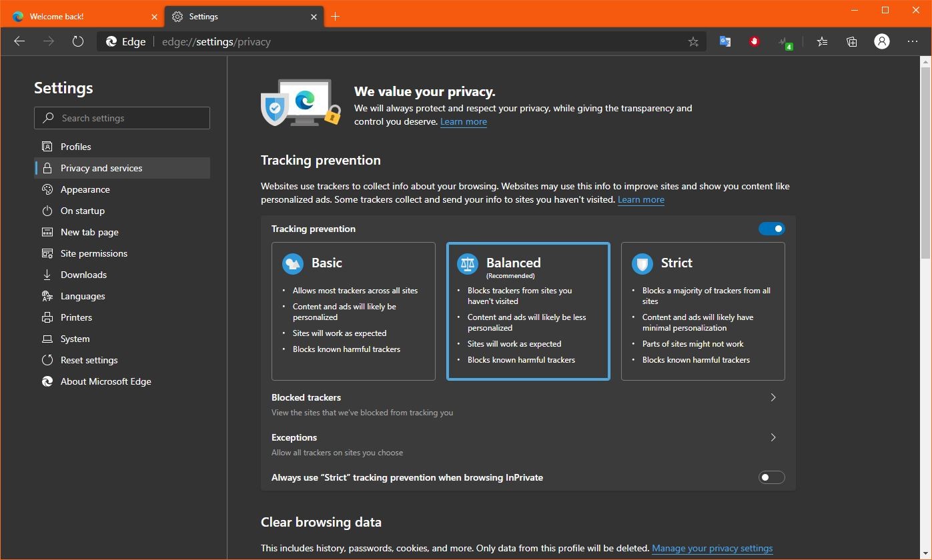The height and width of the screenshot is (560, 932).
Task: Open the user profile avatar icon
Action: point(882,41)
